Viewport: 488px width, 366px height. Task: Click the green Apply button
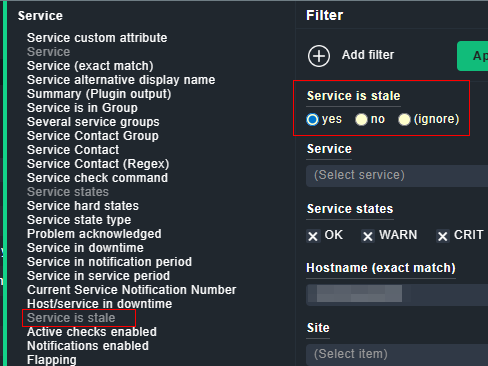click(472, 56)
